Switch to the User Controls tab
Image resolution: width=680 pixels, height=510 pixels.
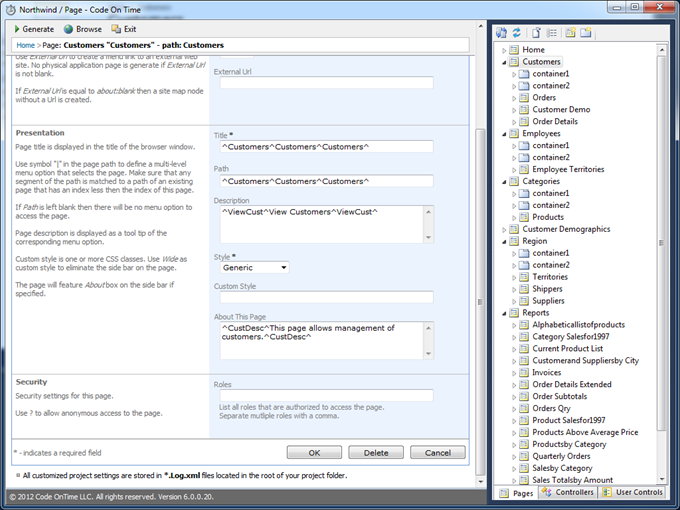tap(632, 492)
